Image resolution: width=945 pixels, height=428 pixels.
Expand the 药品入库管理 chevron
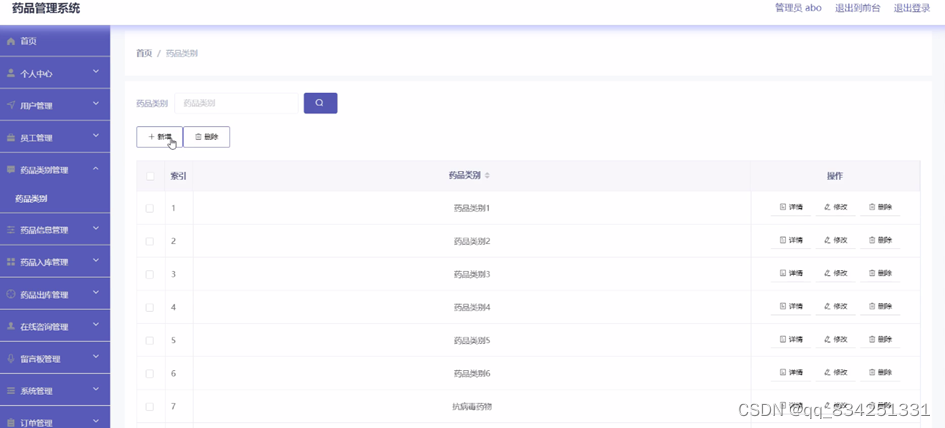pyautogui.click(x=96, y=260)
